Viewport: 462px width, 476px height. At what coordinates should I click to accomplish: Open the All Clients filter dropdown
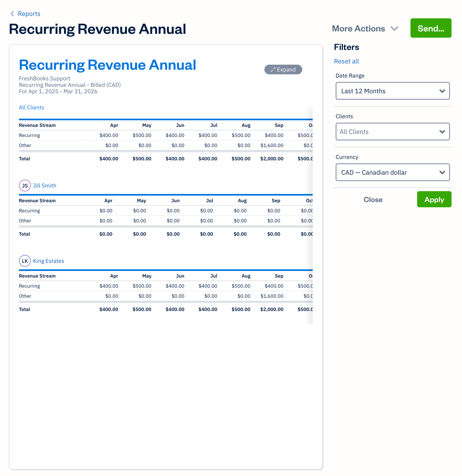click(392, 132)
